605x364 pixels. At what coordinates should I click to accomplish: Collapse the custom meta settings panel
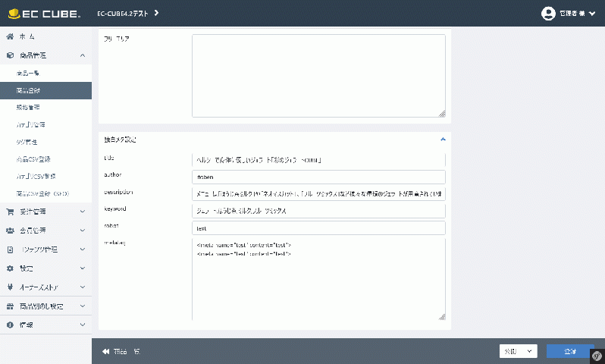(x=443, y=140)
